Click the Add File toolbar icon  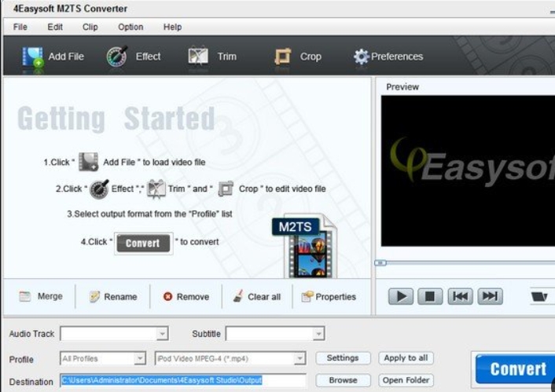[33, 57]
